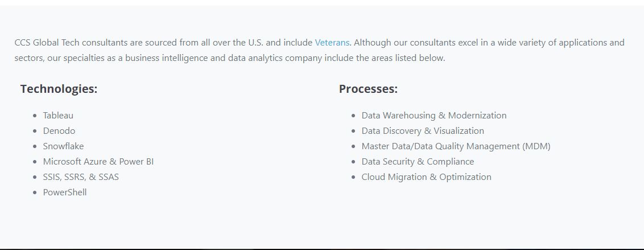The width and height of the screenshot is (644, 250).
Task: Click the SSIS, SSRS, & SSAS item
Action: (81, 177)
